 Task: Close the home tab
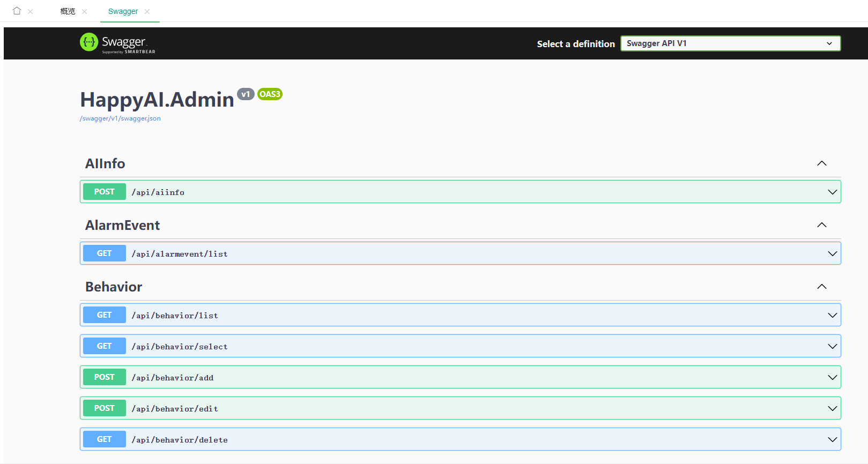pyautogui.click(x=31, y=11)
